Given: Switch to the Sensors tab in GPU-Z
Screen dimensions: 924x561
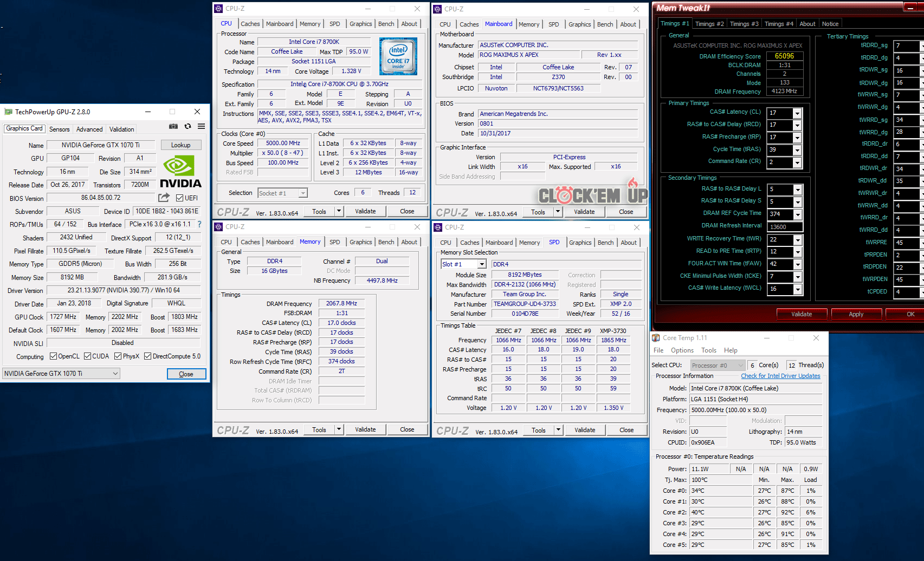Looking at the screenshot, I should (x=59, y=129).
